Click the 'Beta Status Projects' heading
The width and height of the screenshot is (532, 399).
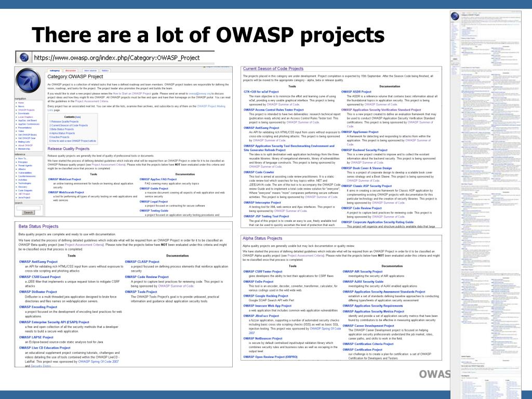[38, 227]
